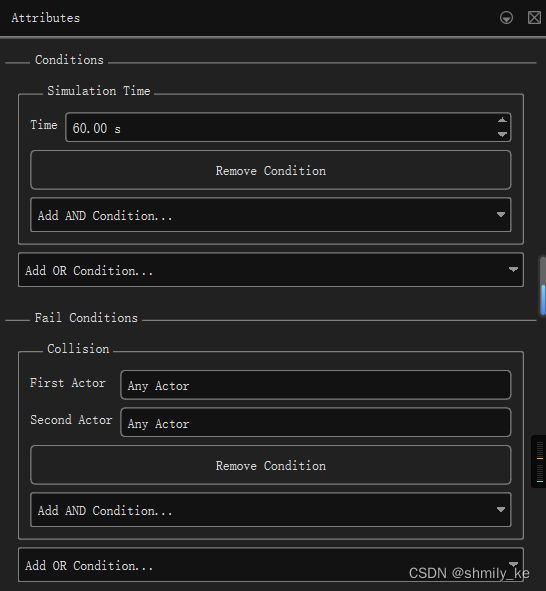This screenshot has height=591, width=546.
Task: Click the Second Actor field
Action: (x=315, y=423)
